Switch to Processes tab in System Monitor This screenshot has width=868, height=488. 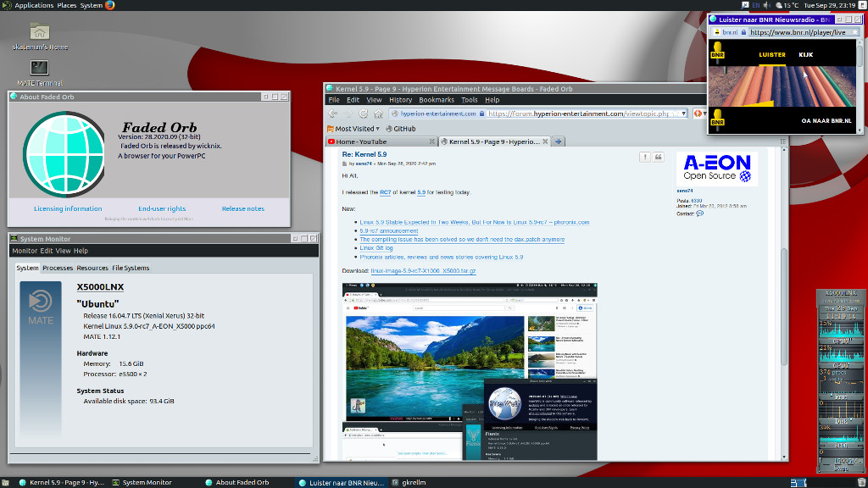tap(58, 268)
